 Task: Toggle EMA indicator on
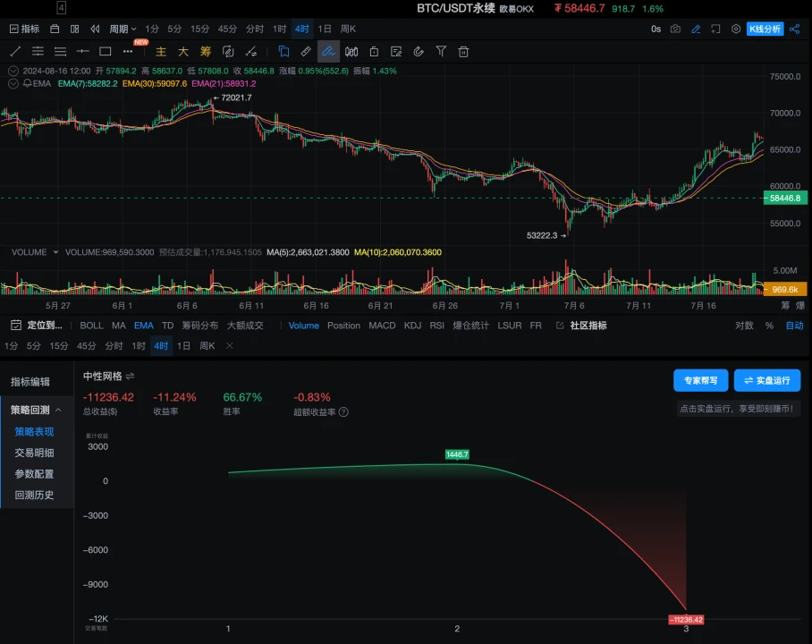[x=143, y=326]
